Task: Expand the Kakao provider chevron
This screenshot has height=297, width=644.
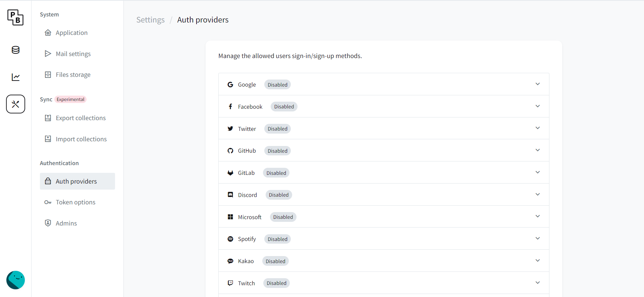Action: pos(538,260)
